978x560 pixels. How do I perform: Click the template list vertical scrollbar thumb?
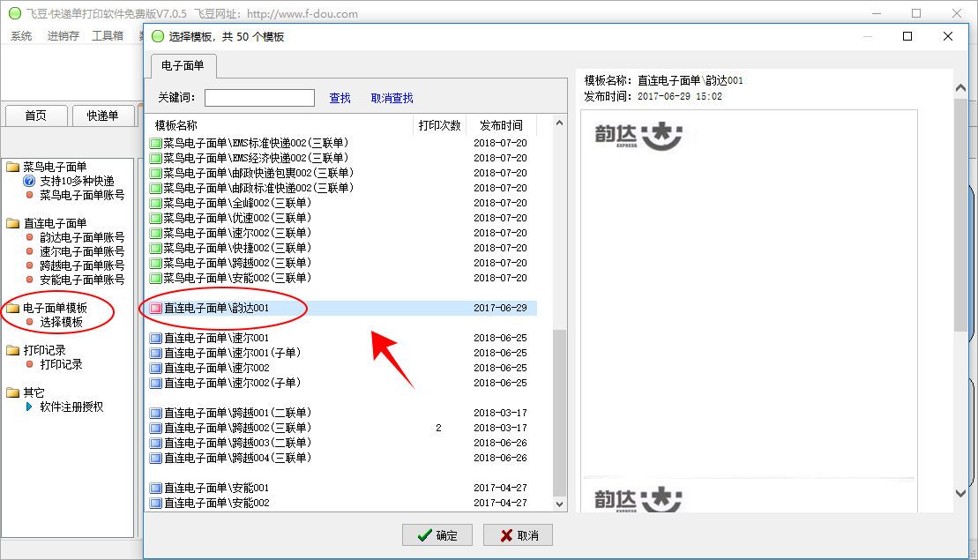[559, 412]
